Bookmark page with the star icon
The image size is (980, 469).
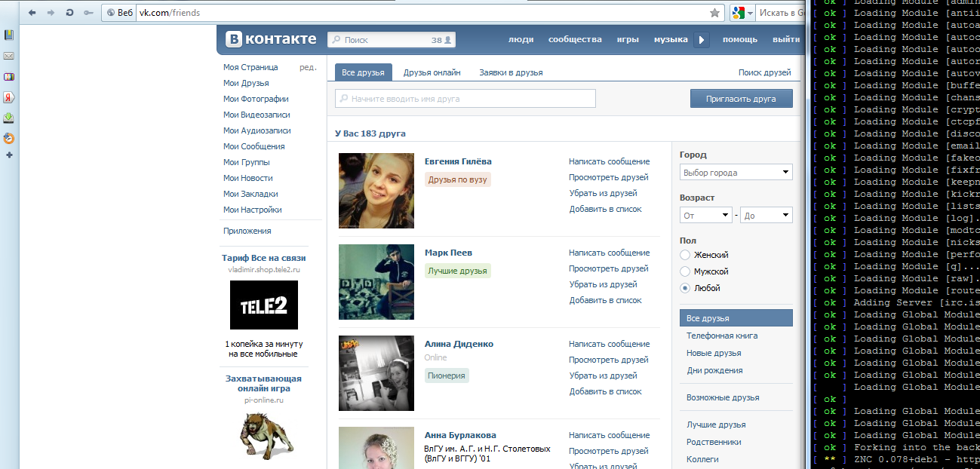pyautogui.click(x=714, y=13)
